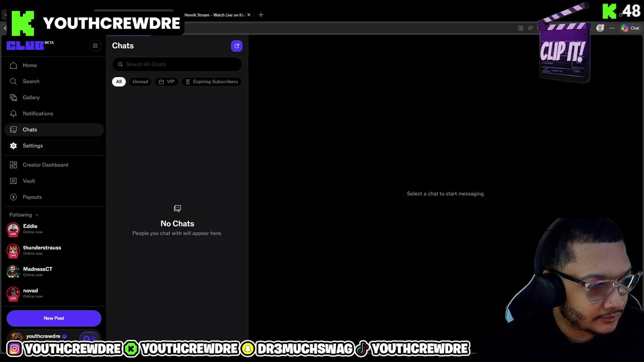Open Notifications bell in sidebar
The height and width of the screenshot is (362, 644).
pos(14,114)
